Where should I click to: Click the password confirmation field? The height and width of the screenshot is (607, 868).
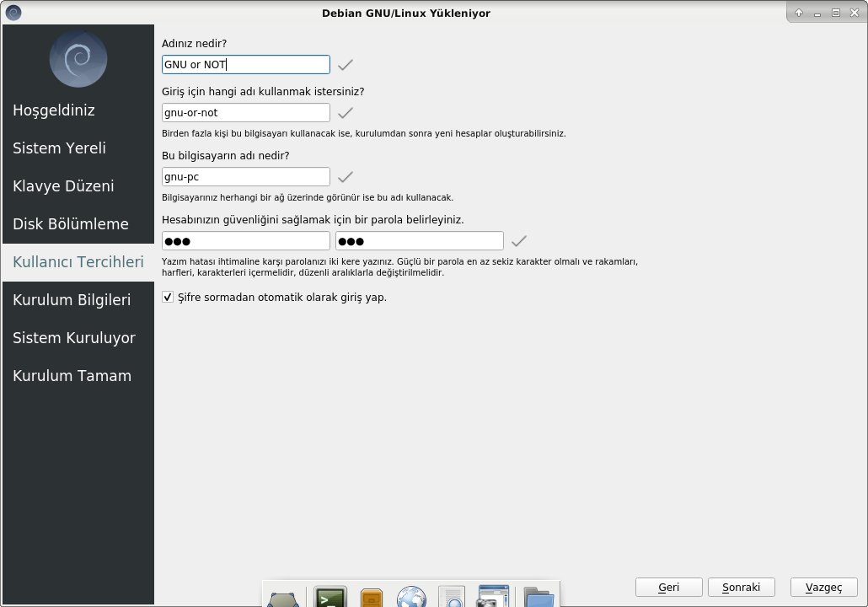420,241
